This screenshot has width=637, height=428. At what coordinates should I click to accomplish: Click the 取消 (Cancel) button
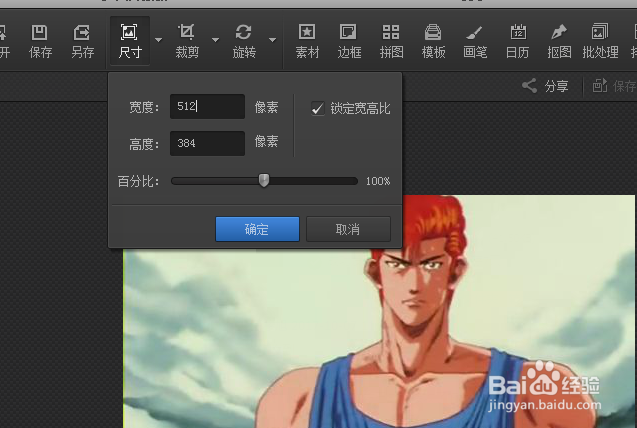point(348,229)
